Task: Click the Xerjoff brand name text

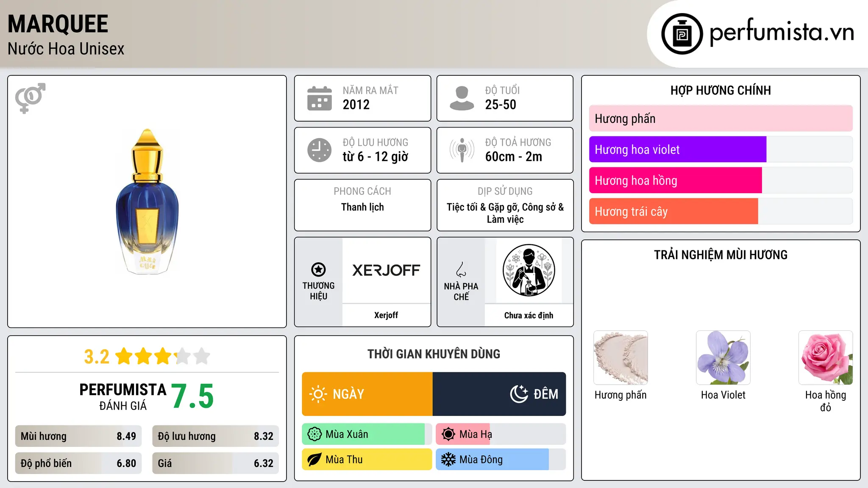Action: coord(386,315)
